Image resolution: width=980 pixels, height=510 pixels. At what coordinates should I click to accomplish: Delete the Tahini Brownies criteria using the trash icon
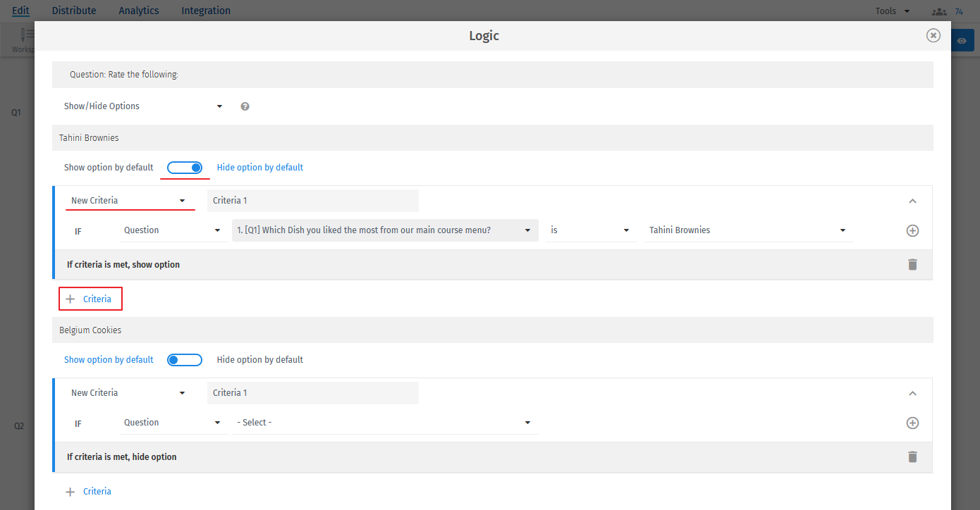pyautogui.click(x=912, y=264)
